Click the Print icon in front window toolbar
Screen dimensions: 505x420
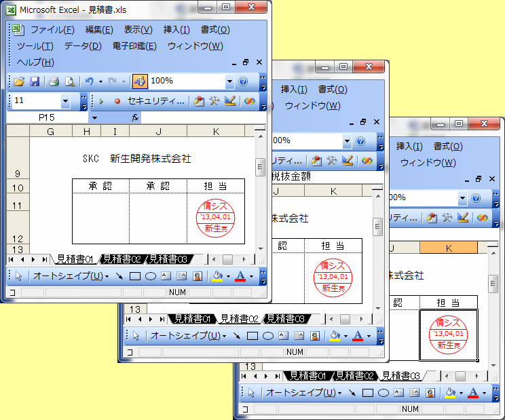coord(54,81)
